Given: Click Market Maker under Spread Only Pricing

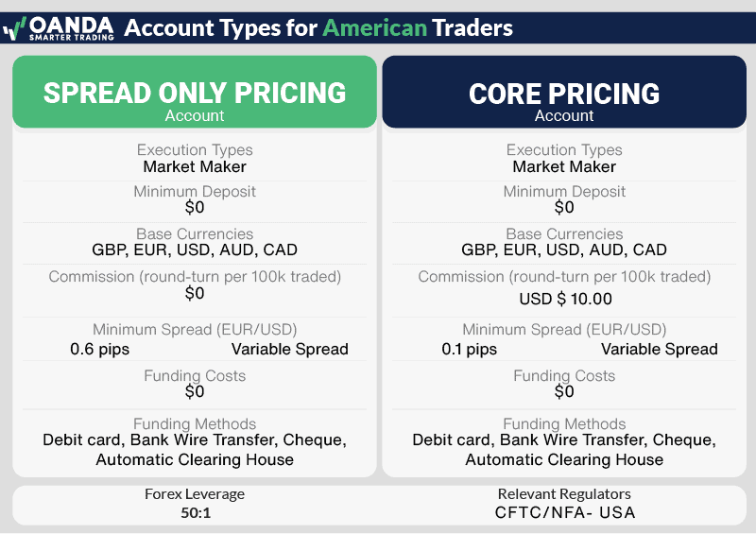Looking at the screenshot, I should 195,166.
